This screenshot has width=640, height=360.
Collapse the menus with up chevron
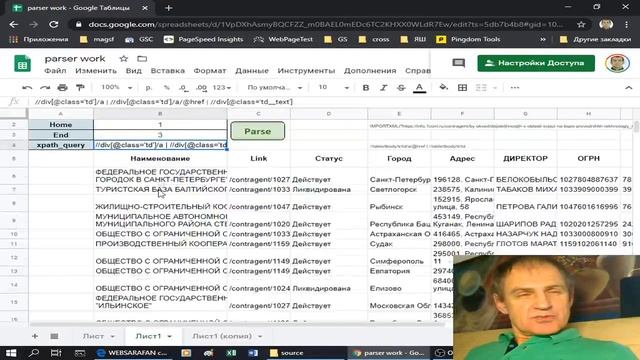pyautogui.click(x=629, y=88)
